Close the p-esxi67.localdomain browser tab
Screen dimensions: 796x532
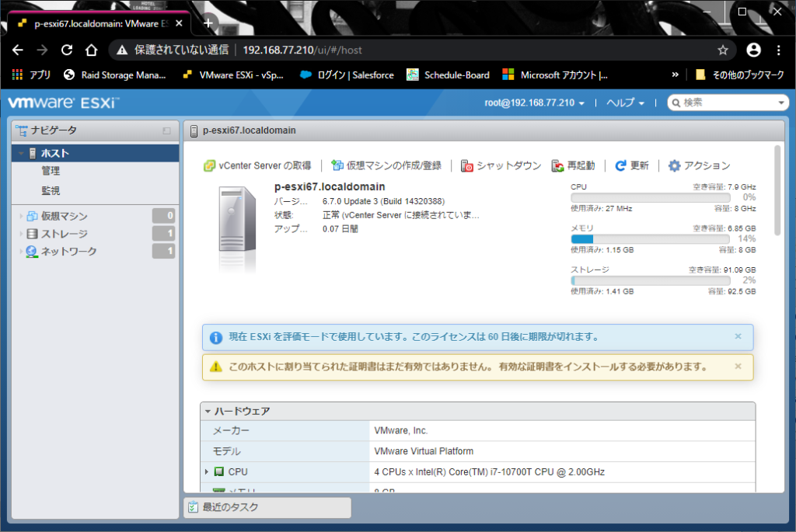[x=179, y=23]
